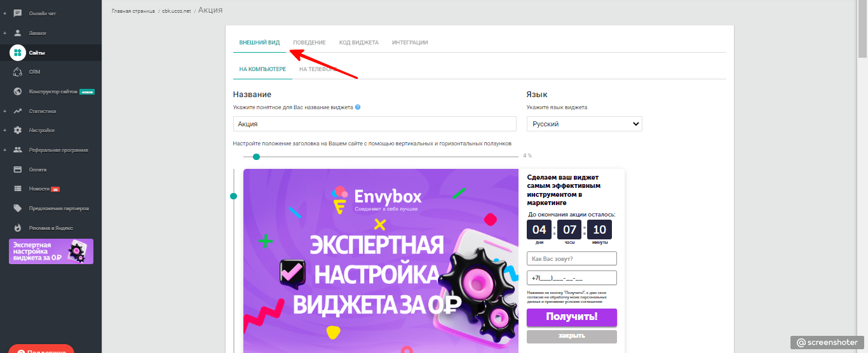This screenshot has height=353, width=868.
Task: Switch to the Внешний вид tab
Action: click(259, 43)
